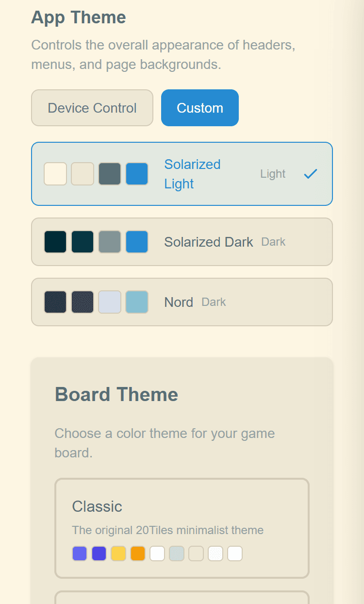Switch to Device Control theme mode
This screenshot has height=604, width=364.
(92, 108)
